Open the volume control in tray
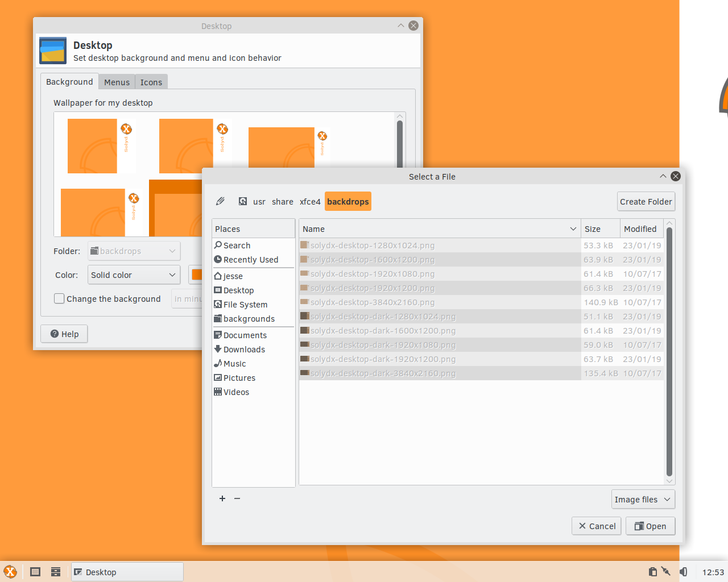This screenshot has width=728, height=582. [684, 572]
